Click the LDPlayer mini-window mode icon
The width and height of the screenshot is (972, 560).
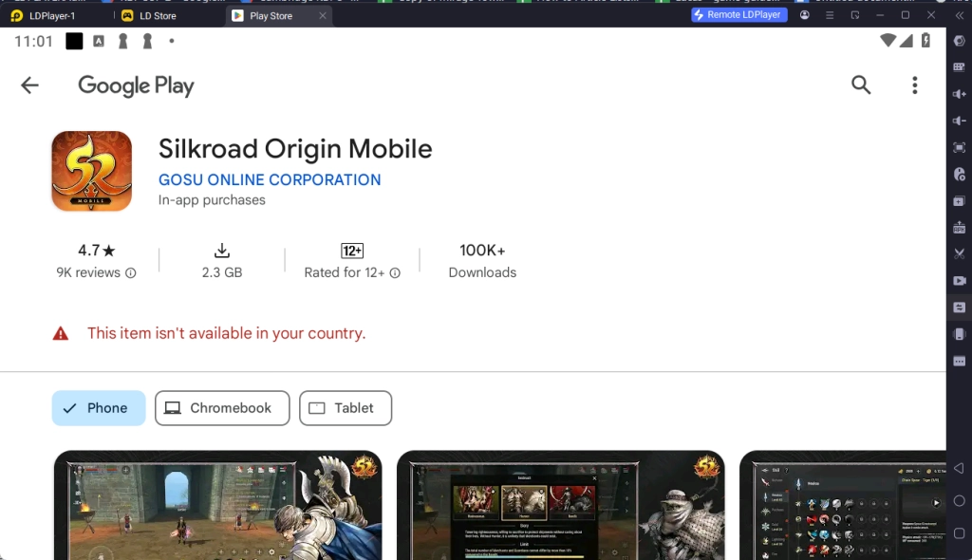pyautogui.click(x=855, y=15)
